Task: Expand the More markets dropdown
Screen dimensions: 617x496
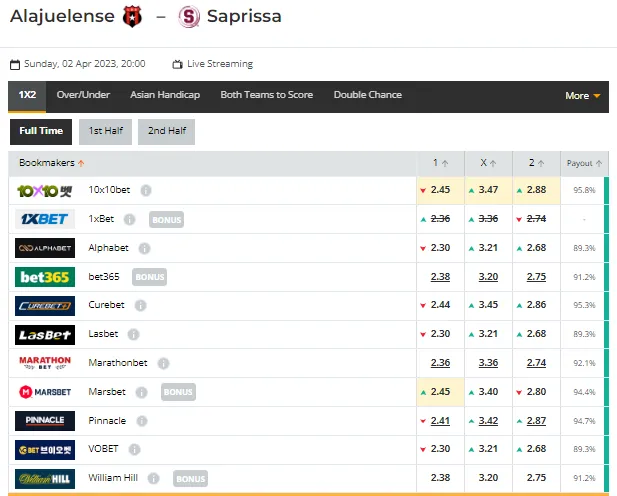Action: (583, 96)
